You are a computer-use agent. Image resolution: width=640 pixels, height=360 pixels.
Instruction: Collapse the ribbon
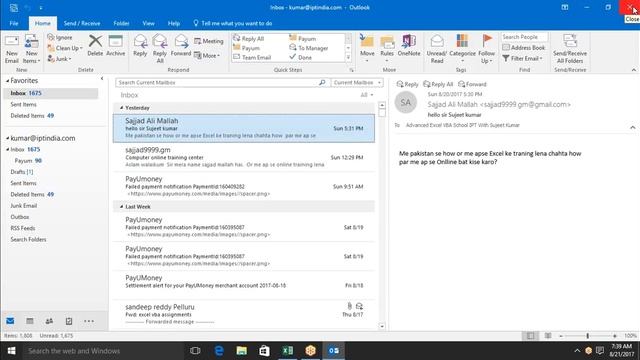click(633, 70)
